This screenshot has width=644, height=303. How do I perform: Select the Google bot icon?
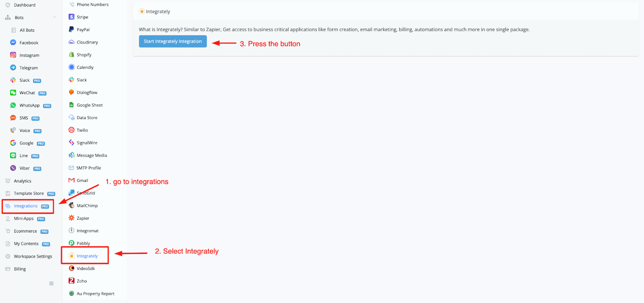13,143
